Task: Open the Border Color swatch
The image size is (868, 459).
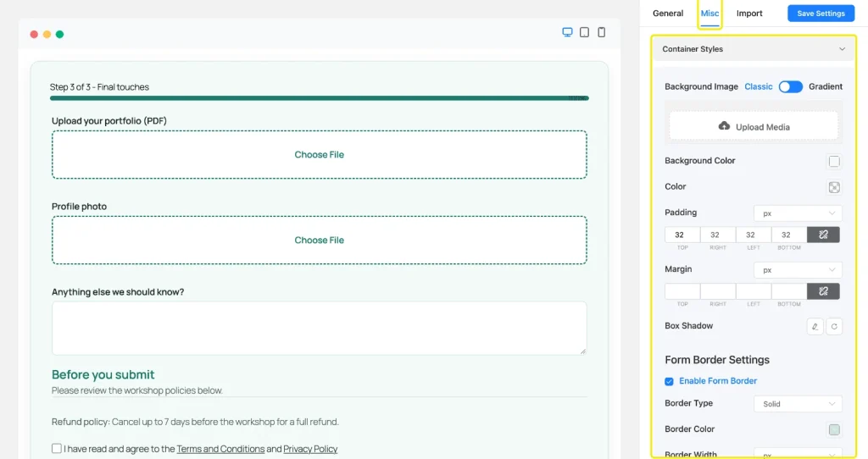Action: (834, 429)
